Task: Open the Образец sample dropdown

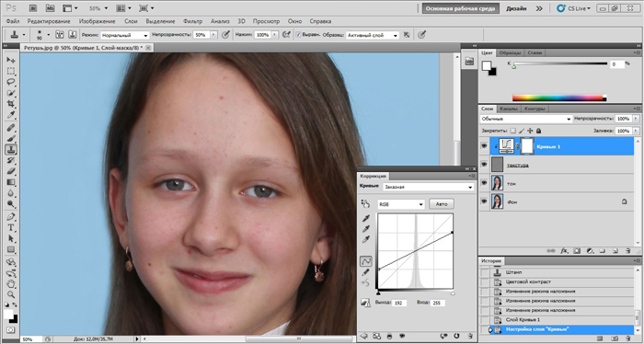Action: pos(372,35)
